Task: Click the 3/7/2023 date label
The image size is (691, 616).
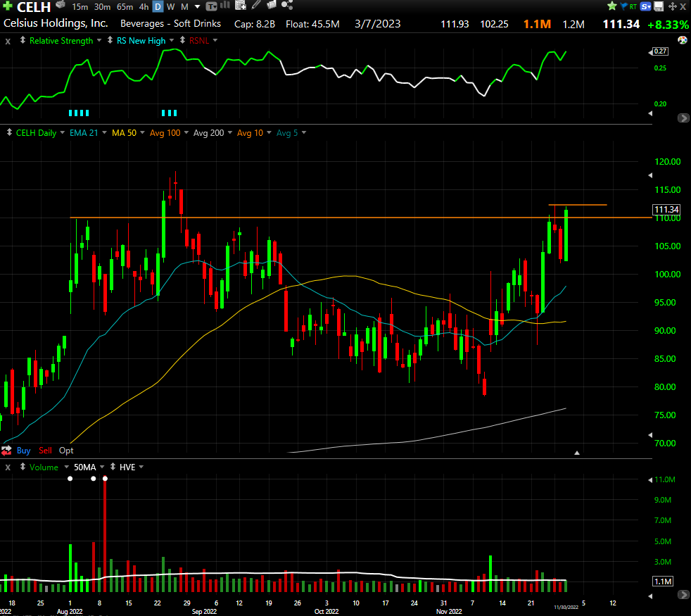Action: [378, 24]
